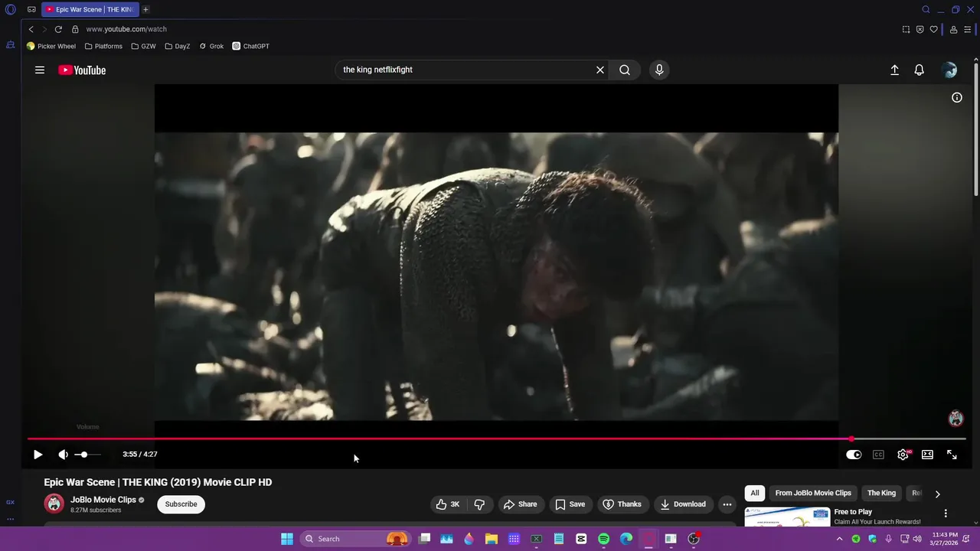
Task: Reload the current page
Action: [x=58, y=29]
